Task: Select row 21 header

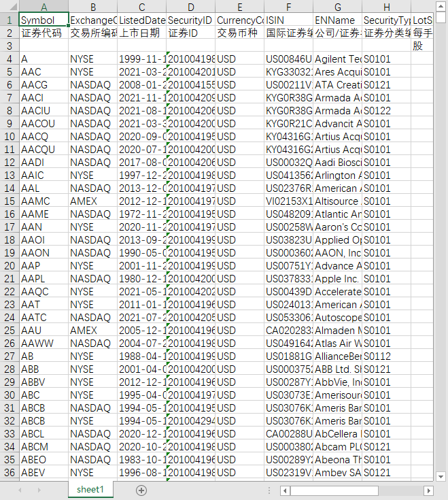Action: click(10, 279)
